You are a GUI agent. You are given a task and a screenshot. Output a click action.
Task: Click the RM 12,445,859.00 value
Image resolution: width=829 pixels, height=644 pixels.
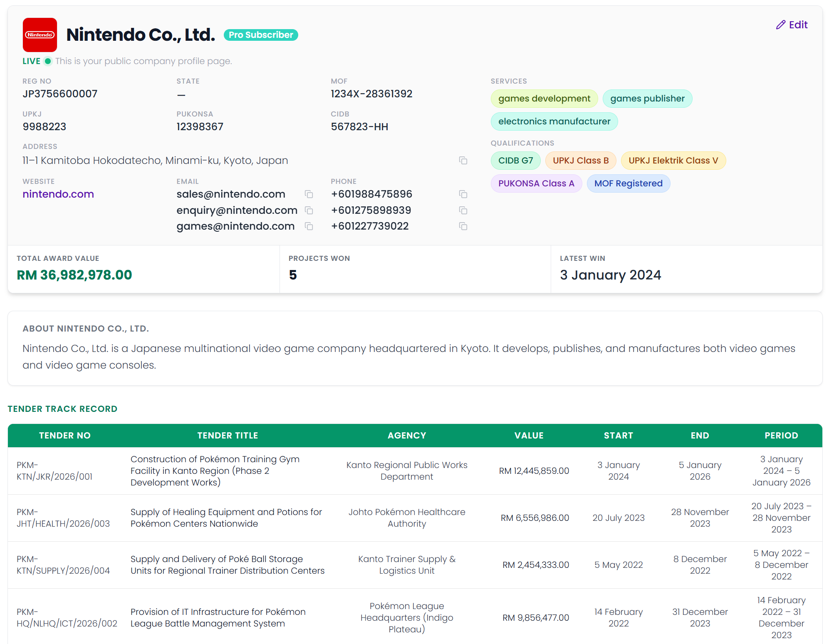point(534,471)
